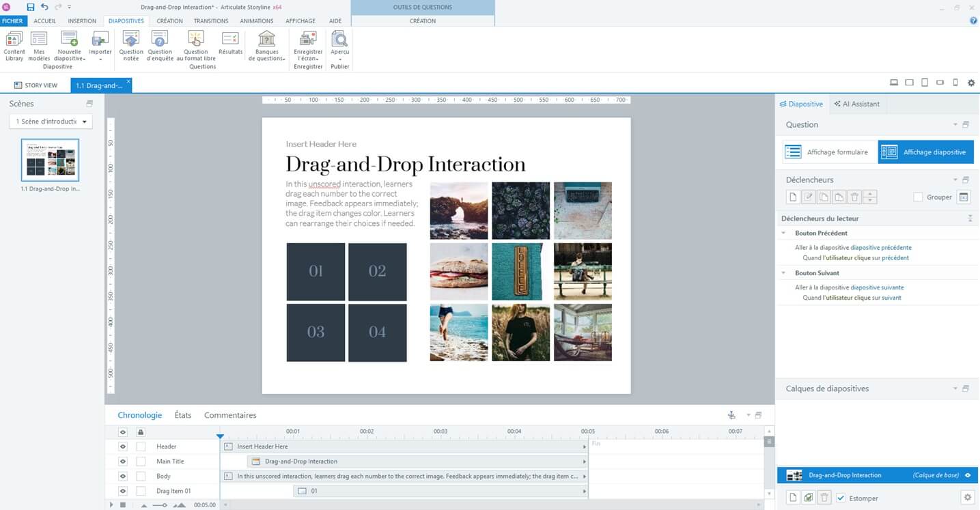Enable the Grouper checkbox
Viewport: 980px width, 510px height.
[x=918, y=197]
